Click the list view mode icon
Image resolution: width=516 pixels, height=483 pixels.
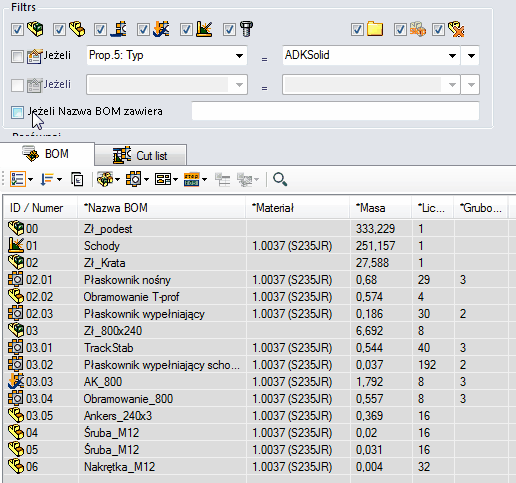pos(18,179)
